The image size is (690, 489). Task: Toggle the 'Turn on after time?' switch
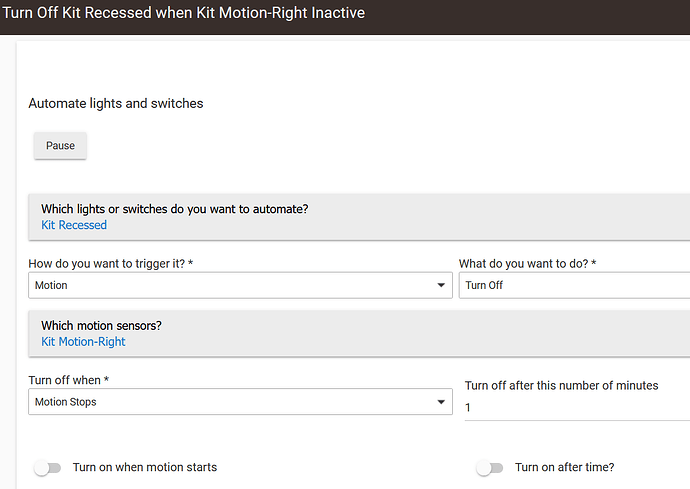click(x=490, y=468)
